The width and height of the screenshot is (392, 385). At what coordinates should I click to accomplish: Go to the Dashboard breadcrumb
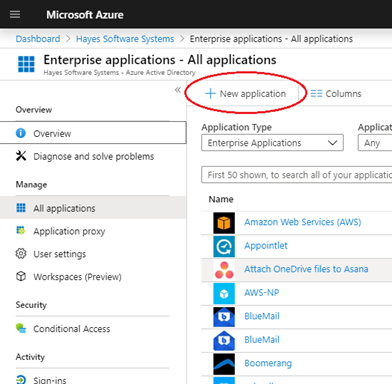pos(38,39)
